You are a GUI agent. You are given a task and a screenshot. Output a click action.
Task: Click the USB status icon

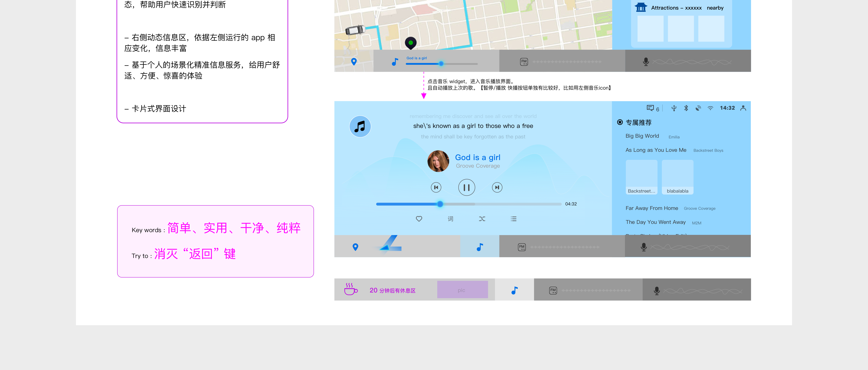[674, 108]
